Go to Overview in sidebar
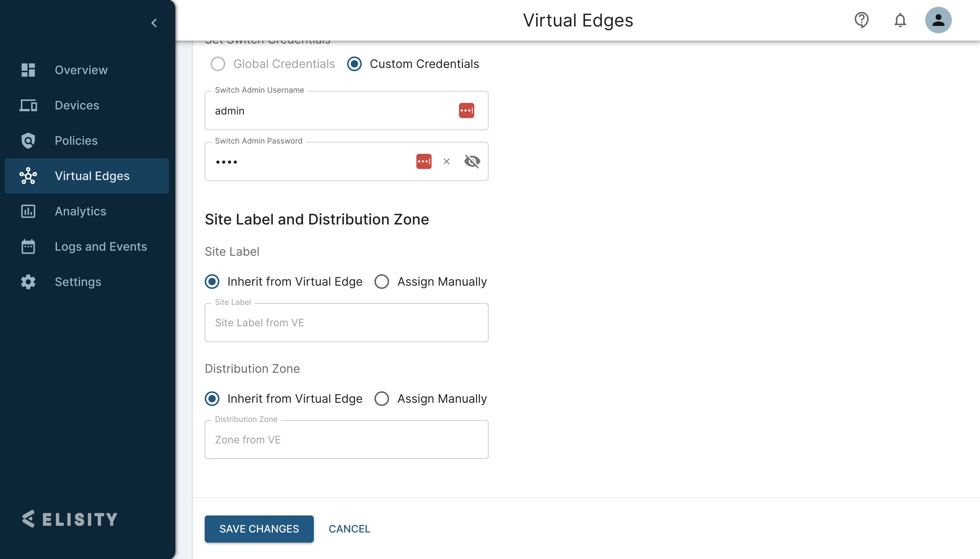 click(81, 70)
